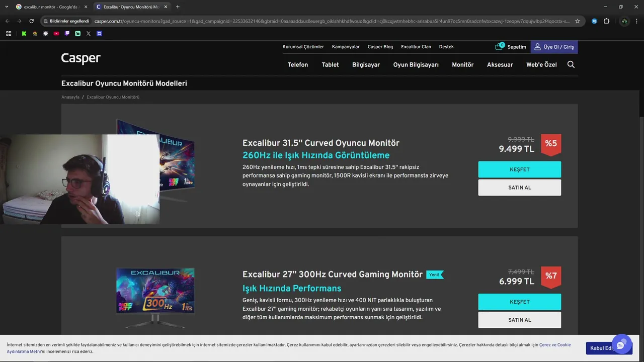The width and height of the screenshot is (644, 362).
Task: Click the 9.499 TL price
Action: pyautogui.click(x=517, y=149)
